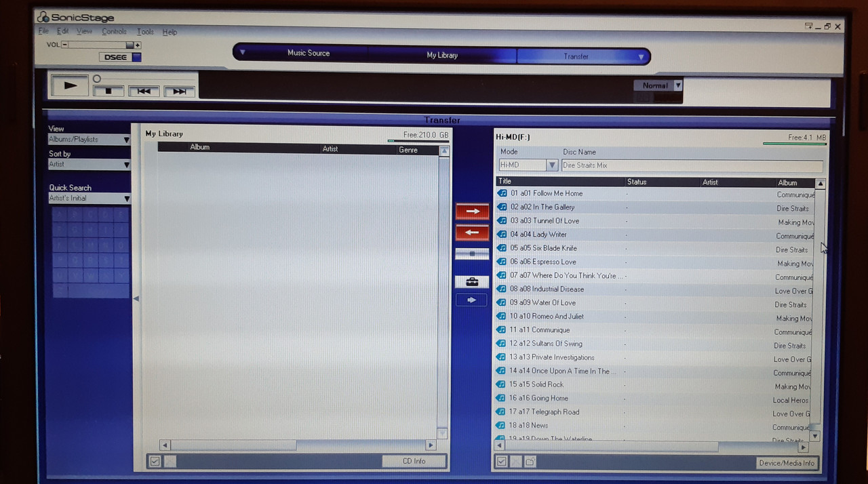Open the Help menu
The width and height of the screenshot is (868, 484).
(170, 32)
